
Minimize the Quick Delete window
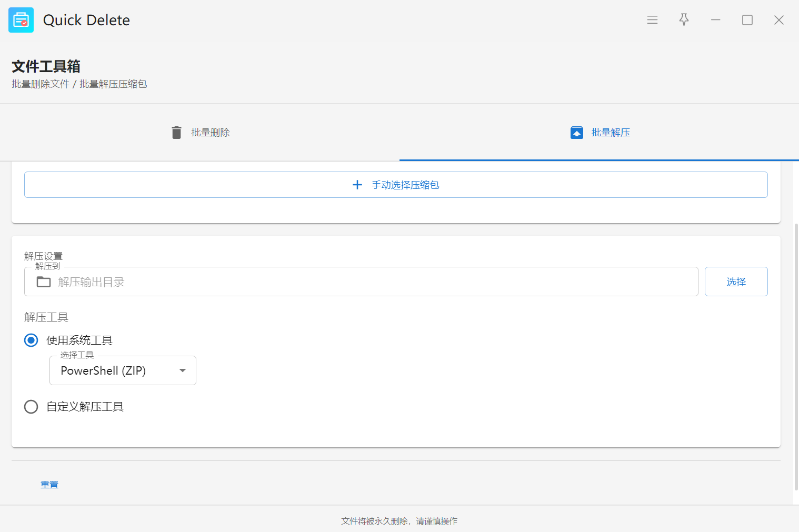click(715, 20)
